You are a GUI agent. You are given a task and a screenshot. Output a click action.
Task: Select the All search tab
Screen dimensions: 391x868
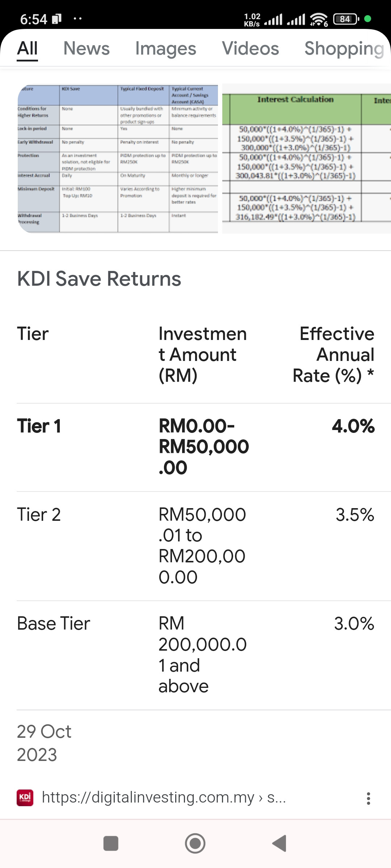point(27,48)
